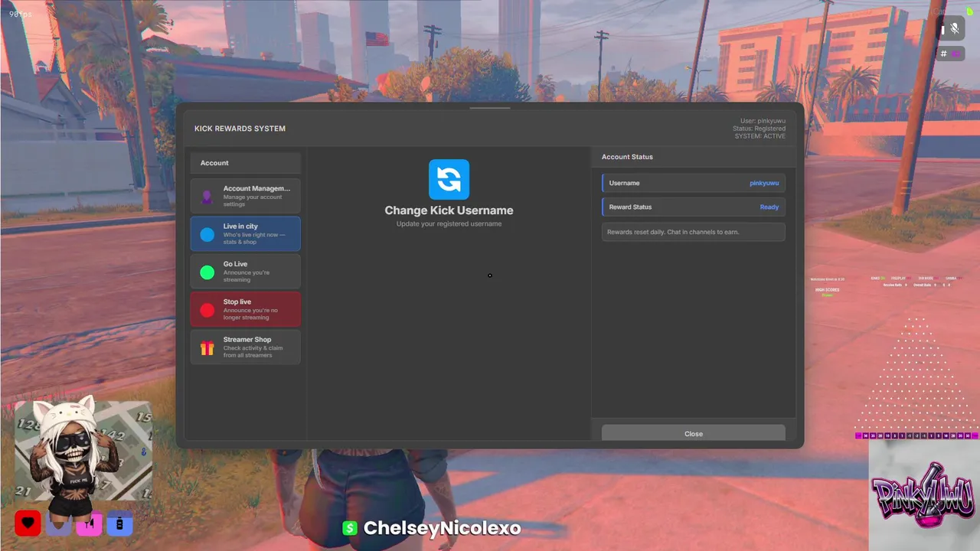Image resolution: width=980 pixels, height=551 pixels.
Task: Click the Account Status panel header
Action: click(627, 157)
